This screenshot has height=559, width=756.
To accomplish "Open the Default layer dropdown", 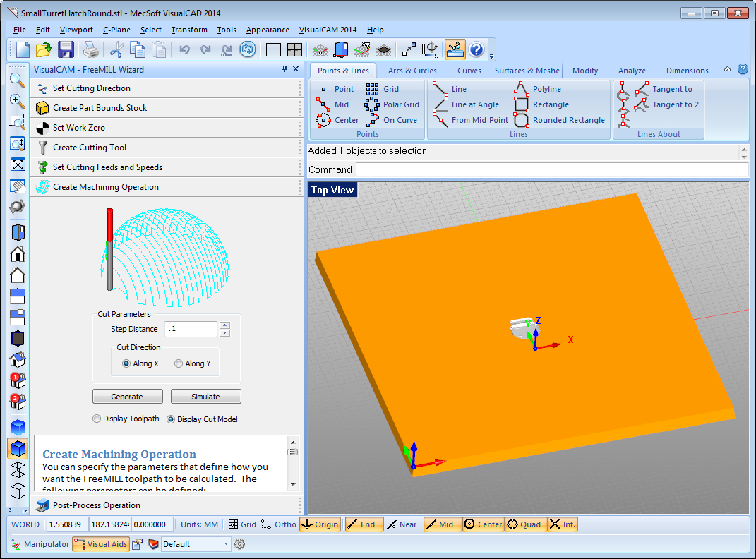I will coord(196,544).
